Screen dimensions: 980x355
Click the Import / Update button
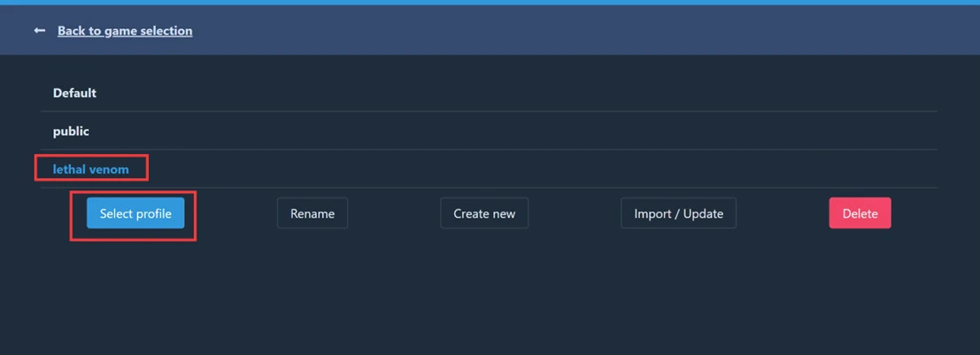click(678, 213)
